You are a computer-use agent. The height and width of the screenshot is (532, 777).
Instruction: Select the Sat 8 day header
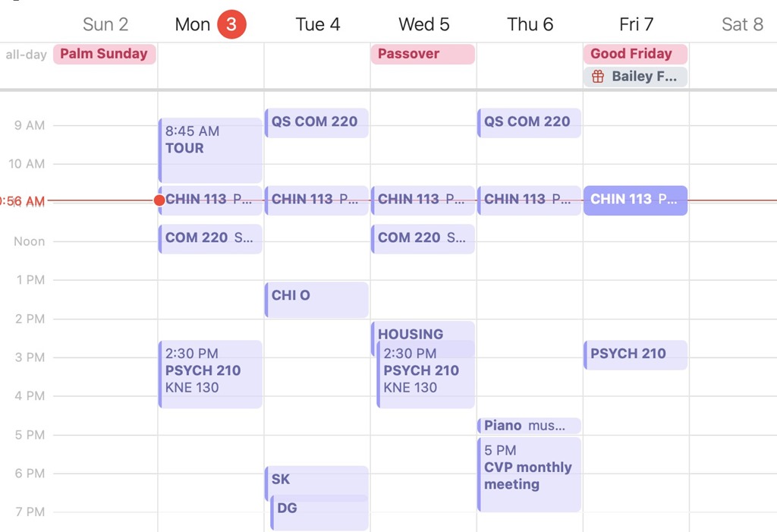[742, 24]
